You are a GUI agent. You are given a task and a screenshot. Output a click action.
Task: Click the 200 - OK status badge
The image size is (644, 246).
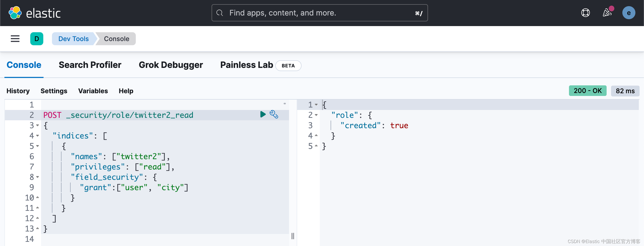pos(587,91)
